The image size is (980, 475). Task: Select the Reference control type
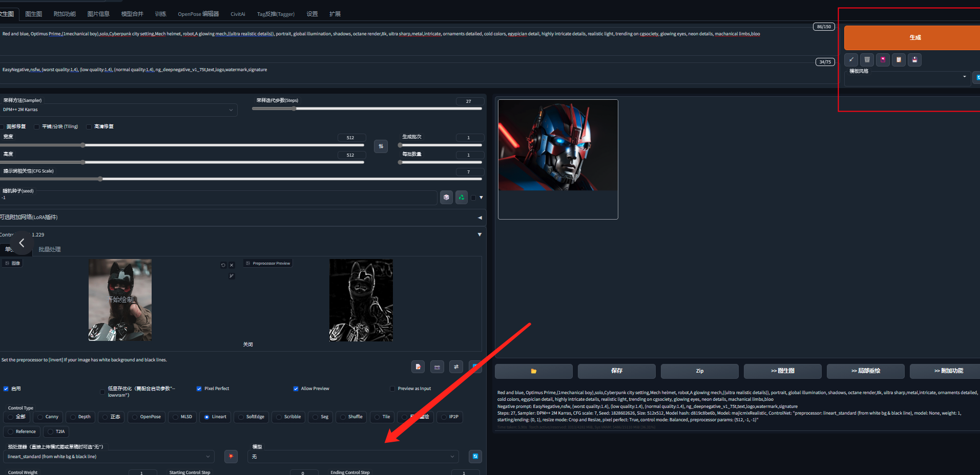(22, 432)
